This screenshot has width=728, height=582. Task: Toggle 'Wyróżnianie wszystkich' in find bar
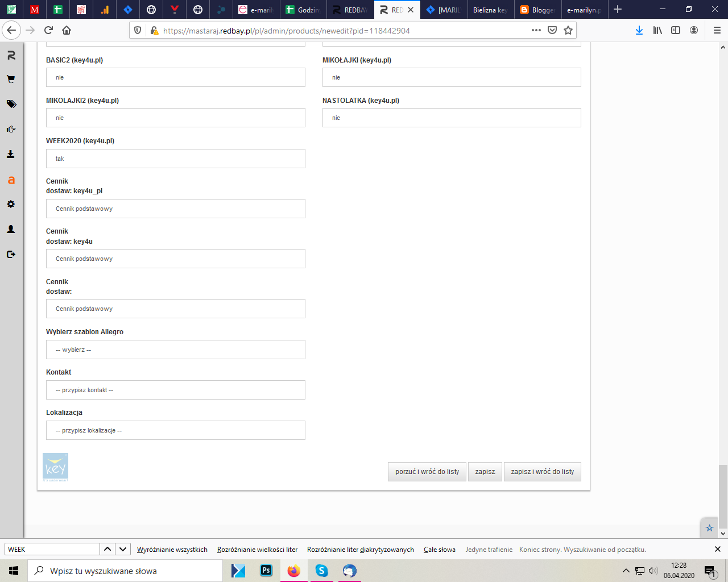(172, 550)
